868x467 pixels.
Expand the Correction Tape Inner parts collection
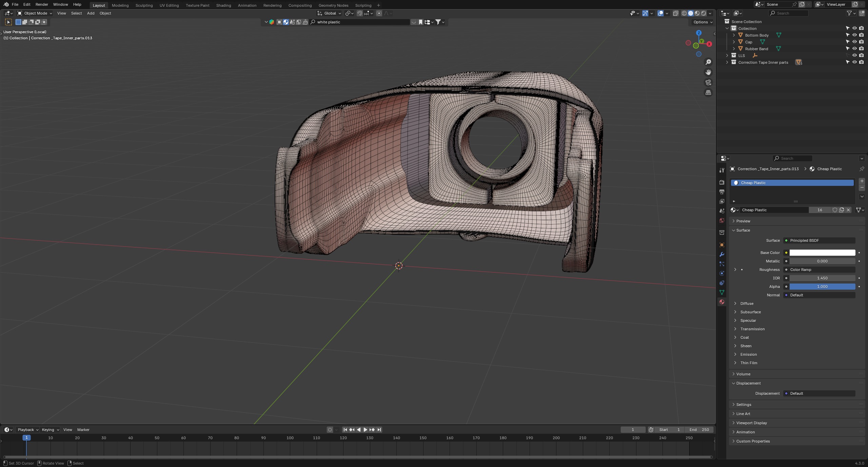727,62
